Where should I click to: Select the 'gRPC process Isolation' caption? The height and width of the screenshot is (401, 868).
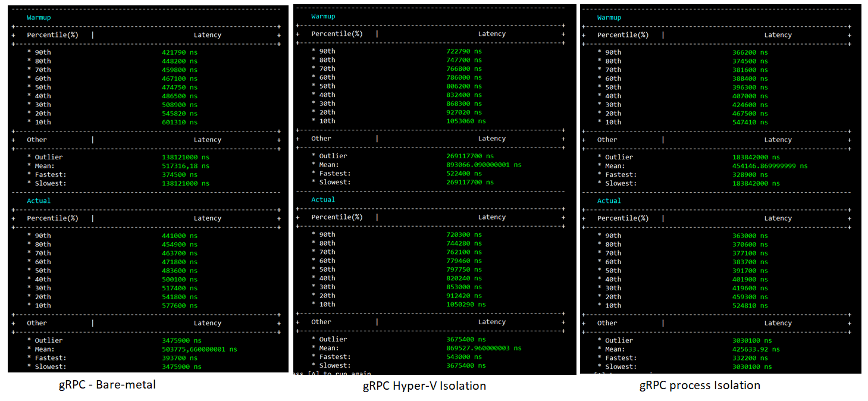click(x=700, y=386)
